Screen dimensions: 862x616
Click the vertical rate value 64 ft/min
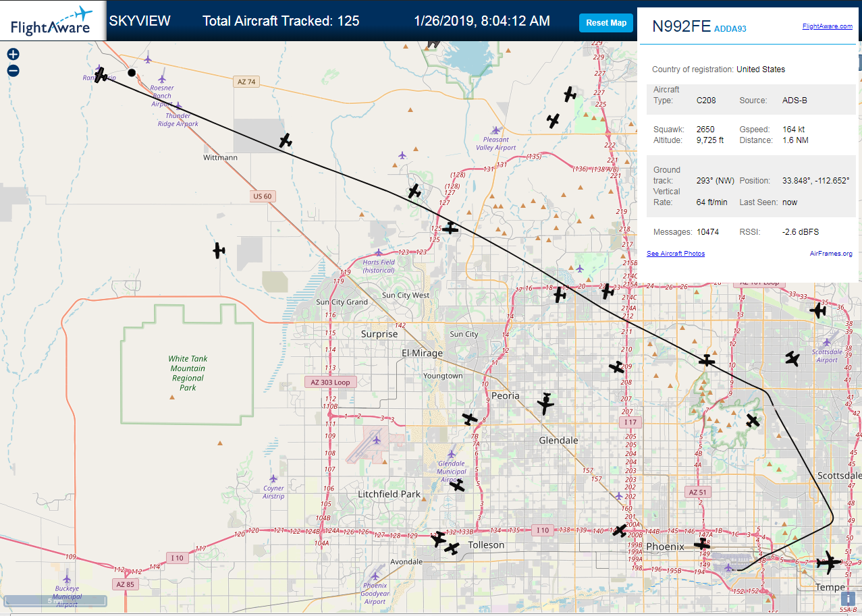tap(712, 202)
